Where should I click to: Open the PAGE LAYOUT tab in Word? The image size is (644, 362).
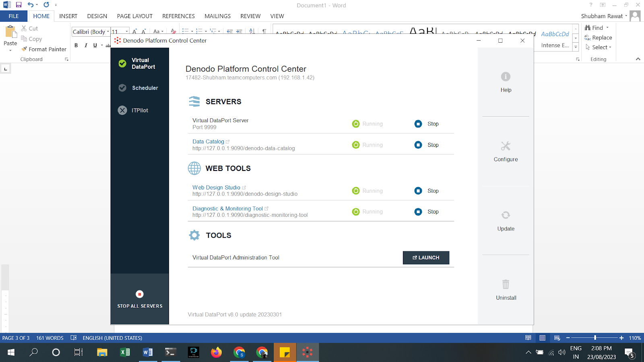134,16
